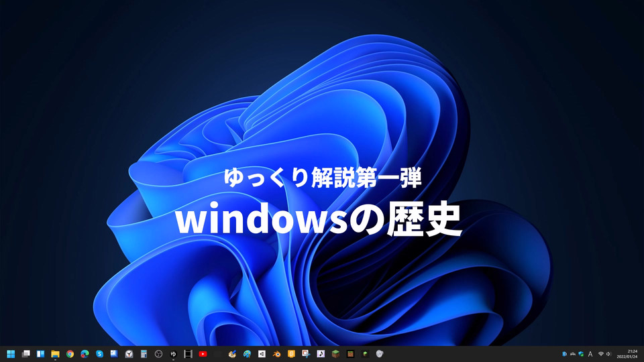Open Task View on the taskbar

[x=25, y=354]
